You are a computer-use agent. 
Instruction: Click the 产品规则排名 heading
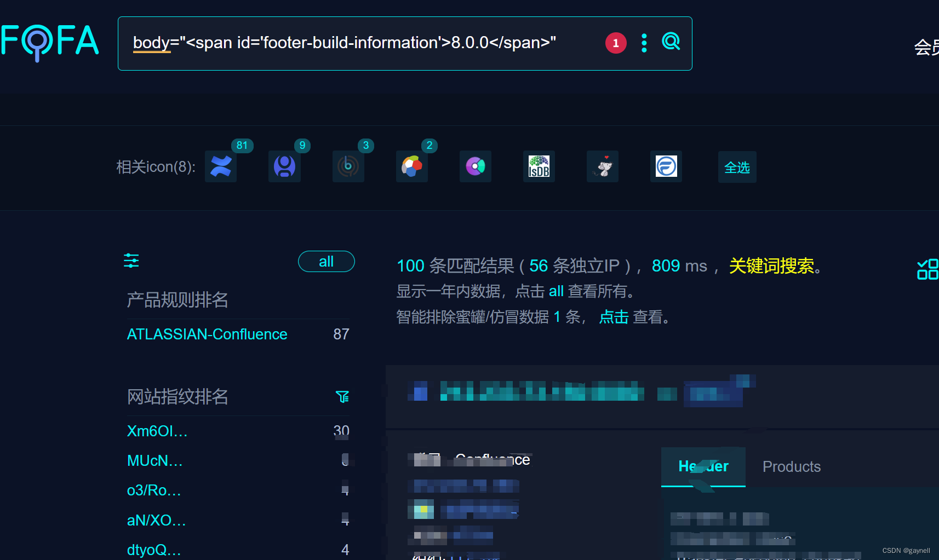178,300
